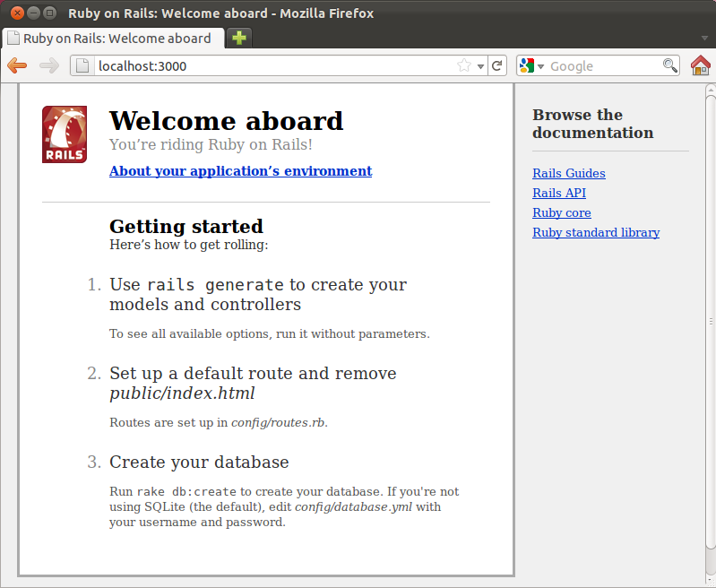Open the Google search engine selector
Screen dimensions: 716x588
531,65
